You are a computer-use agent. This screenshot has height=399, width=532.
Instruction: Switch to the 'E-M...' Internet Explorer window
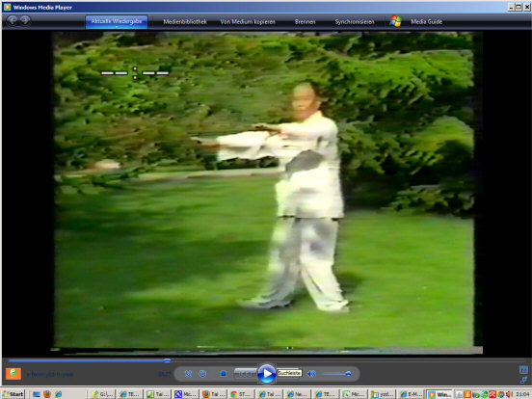click(x=411, y=394)
